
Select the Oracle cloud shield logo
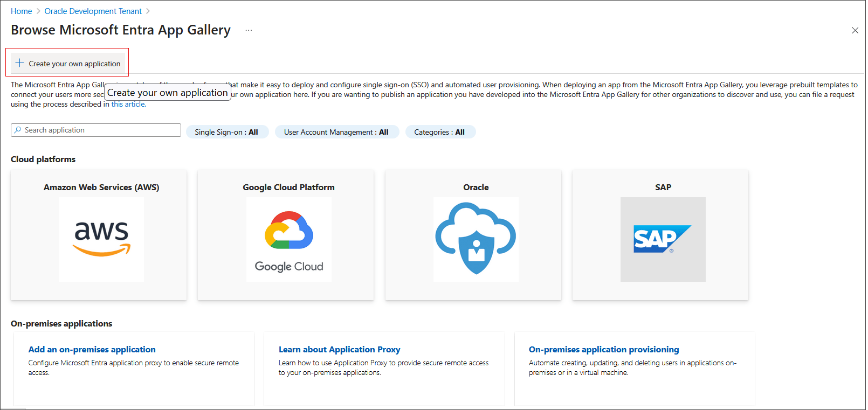pos(476,239)
